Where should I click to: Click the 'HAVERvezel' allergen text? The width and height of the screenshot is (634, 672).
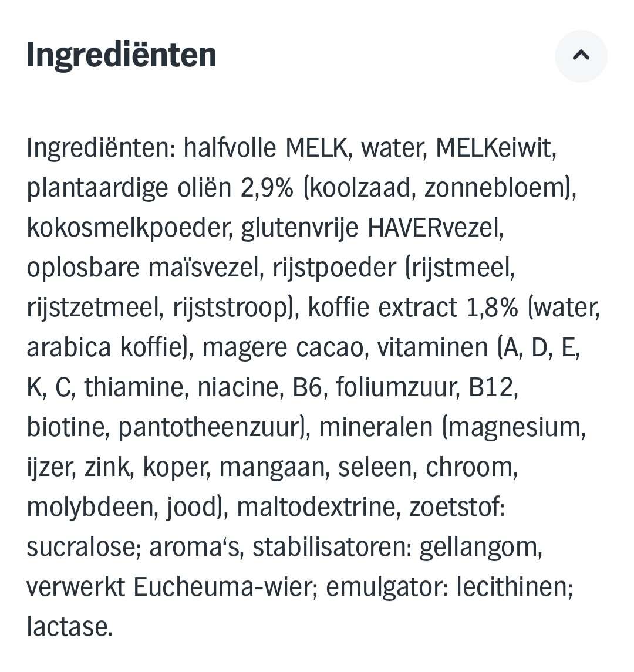[x=435, y=228]
